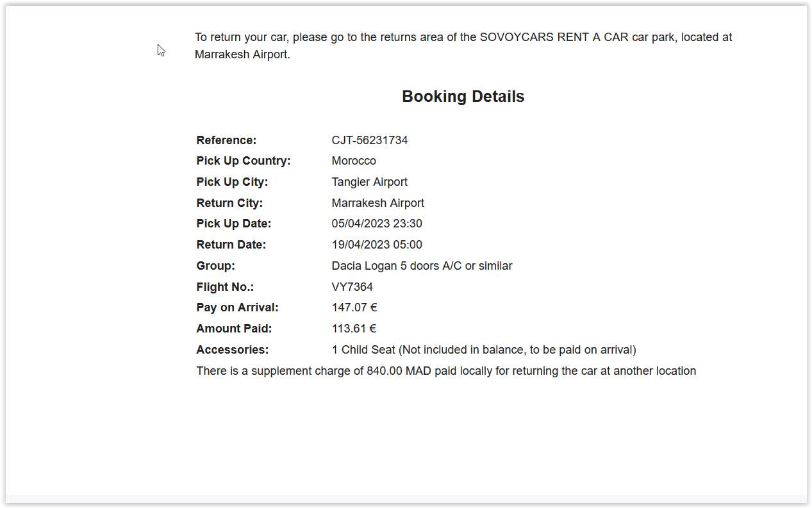Click the Pick Up Country label
812x508 pixels.
(244, 161)
